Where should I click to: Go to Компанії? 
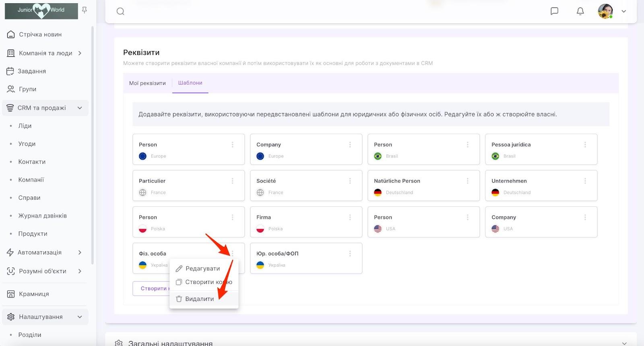(31, 180)
